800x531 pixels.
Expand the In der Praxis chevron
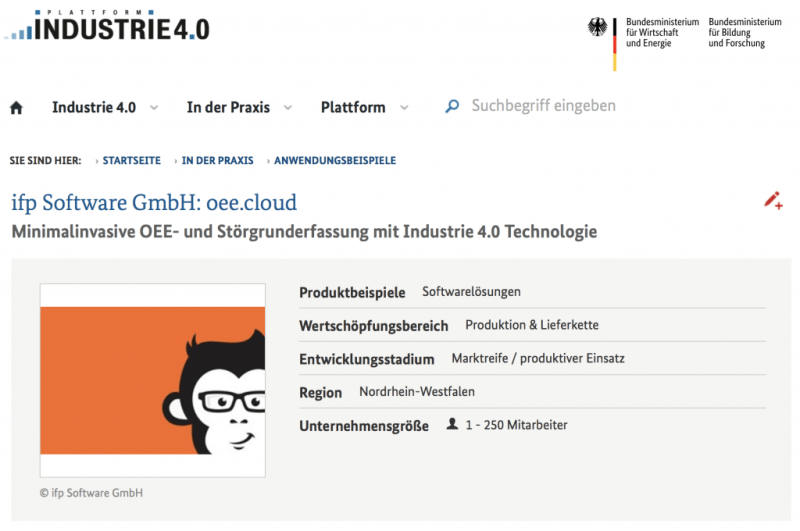click(x=288, y=108)
